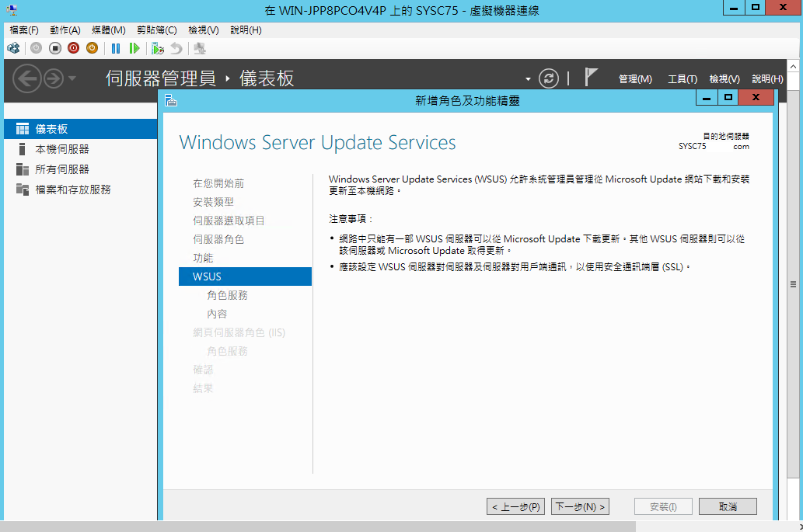
Task: Select the WSUS wizard step
Action: coord(246,276)
